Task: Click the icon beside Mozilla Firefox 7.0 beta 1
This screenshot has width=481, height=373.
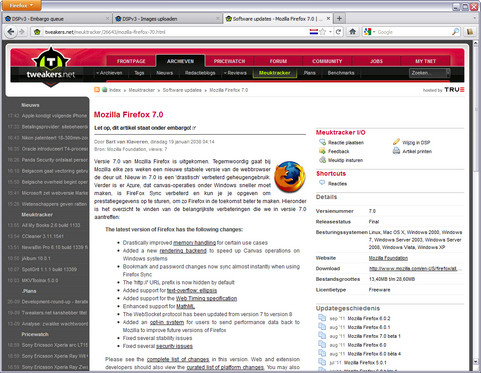Action: click(x=322, y=335)
